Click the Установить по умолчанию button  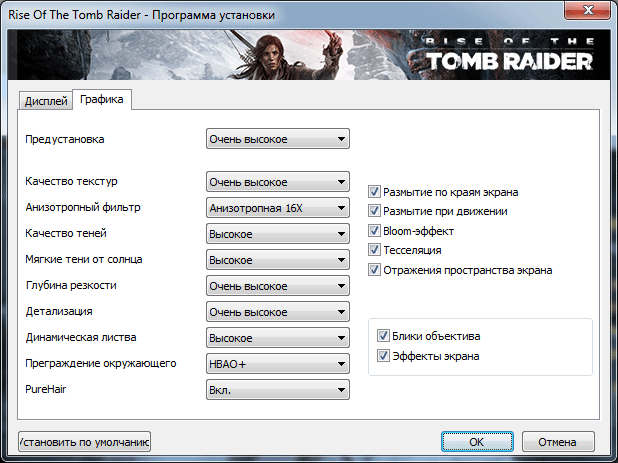coord(84,442)
